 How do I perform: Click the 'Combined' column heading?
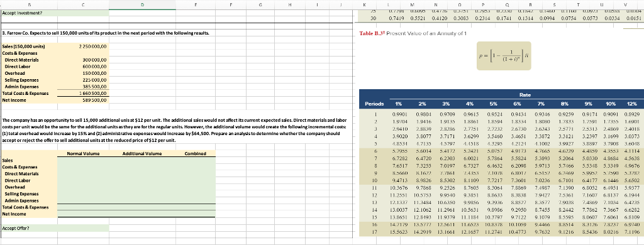pyautogui.click(x=195, y=153)
